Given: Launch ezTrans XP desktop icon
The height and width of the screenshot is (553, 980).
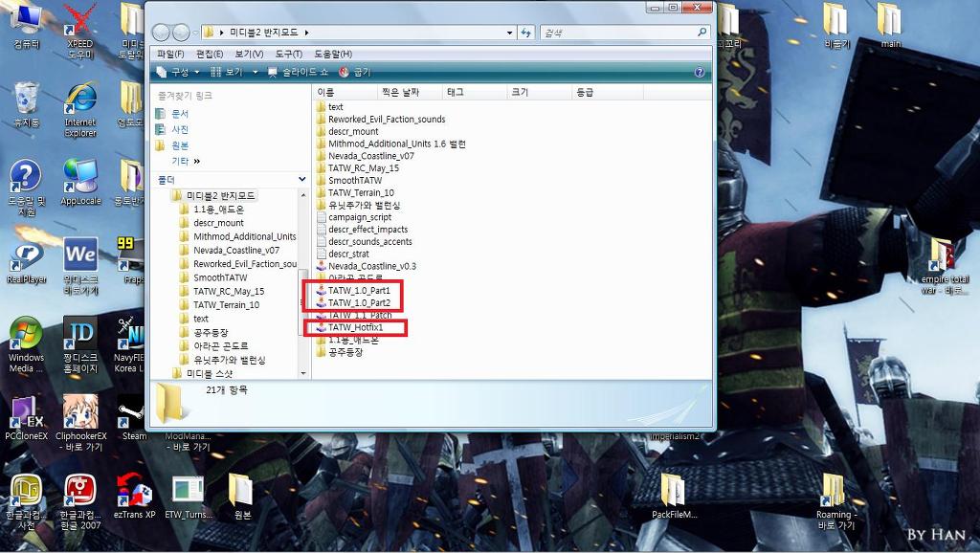Looking at the screenshot, I should (134, 497).
